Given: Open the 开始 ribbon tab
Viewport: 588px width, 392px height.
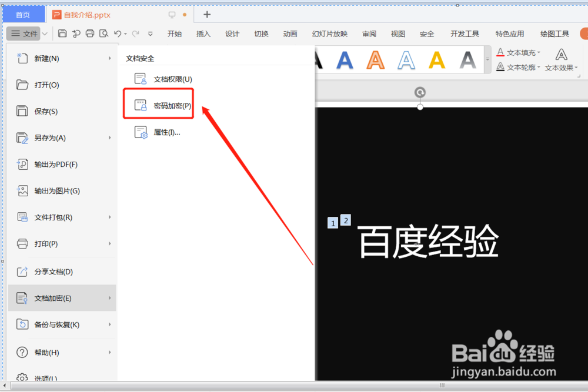Looking at the screenshot, I should click(175, 33).
